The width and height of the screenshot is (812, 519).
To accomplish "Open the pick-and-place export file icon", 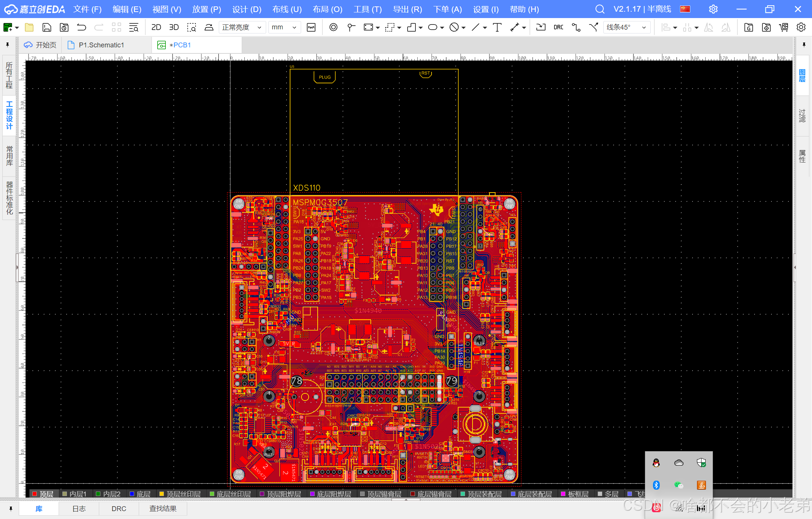I will click(766, 27).
